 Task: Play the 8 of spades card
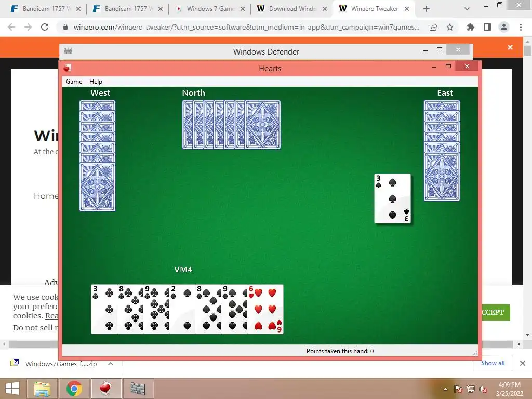pyautogui.click(x=208, y=309)
